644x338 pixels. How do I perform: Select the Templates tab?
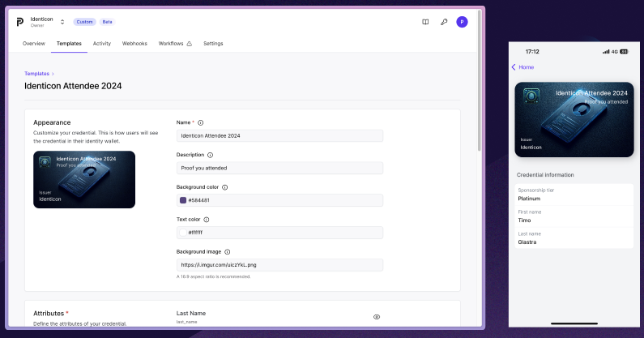click(x=69, y=43)
